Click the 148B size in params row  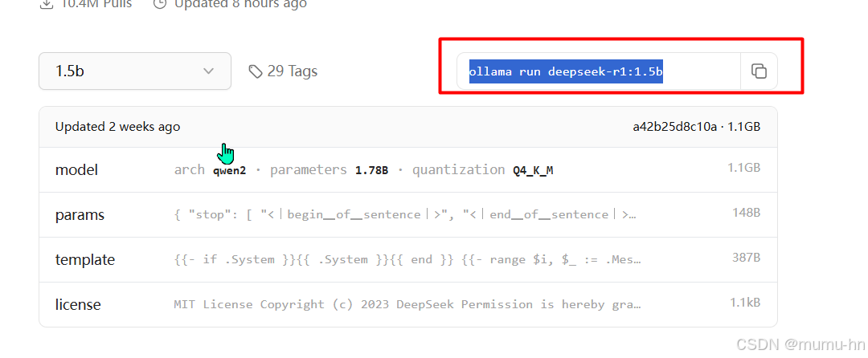(x=745, y=212)
